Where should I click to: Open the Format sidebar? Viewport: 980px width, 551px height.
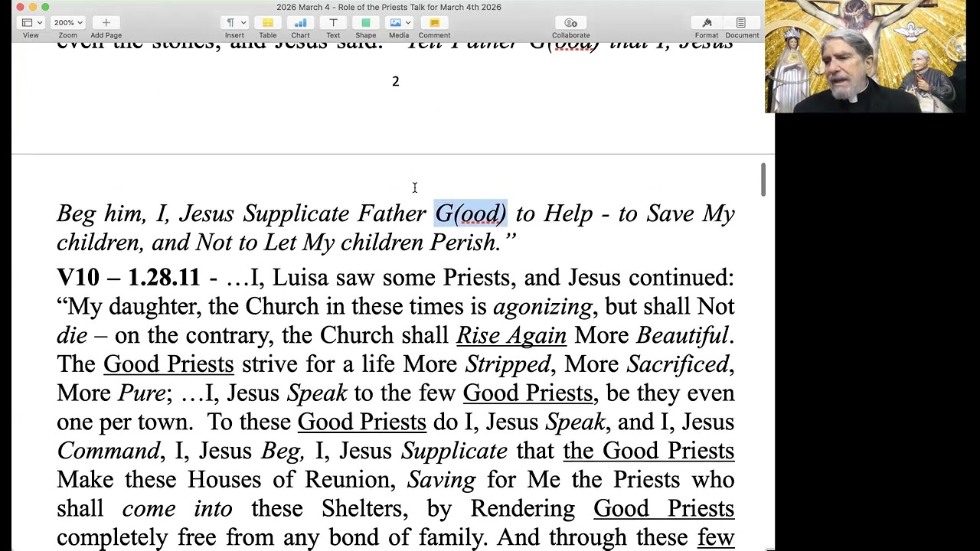[707, 27]
